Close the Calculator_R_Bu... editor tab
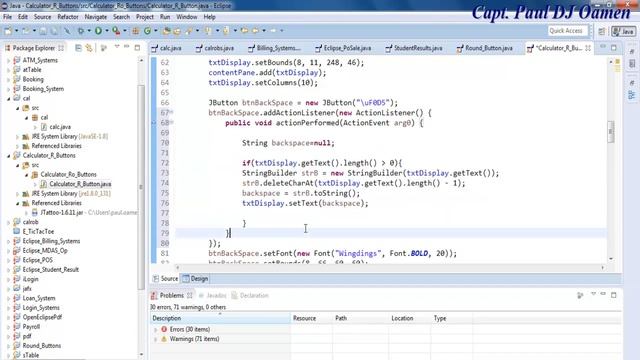The width and height of the screenshot is (640, 360). coord(588,48)
